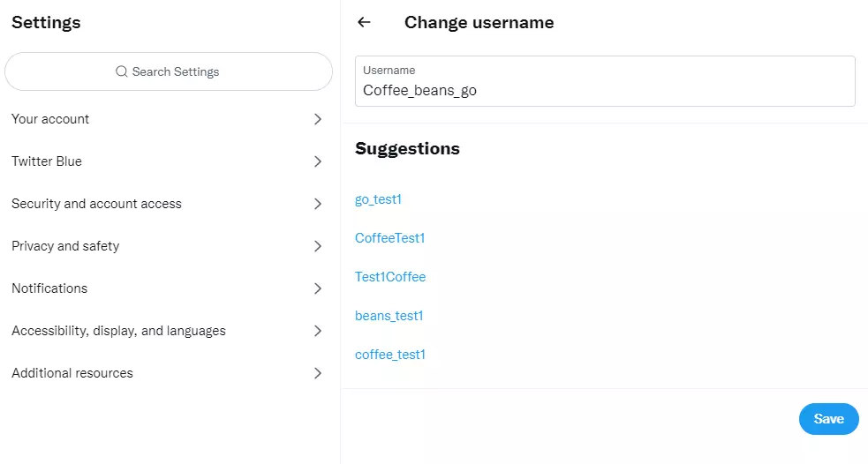Click the Twitter Blue row chevron

(x=318, y=161)
